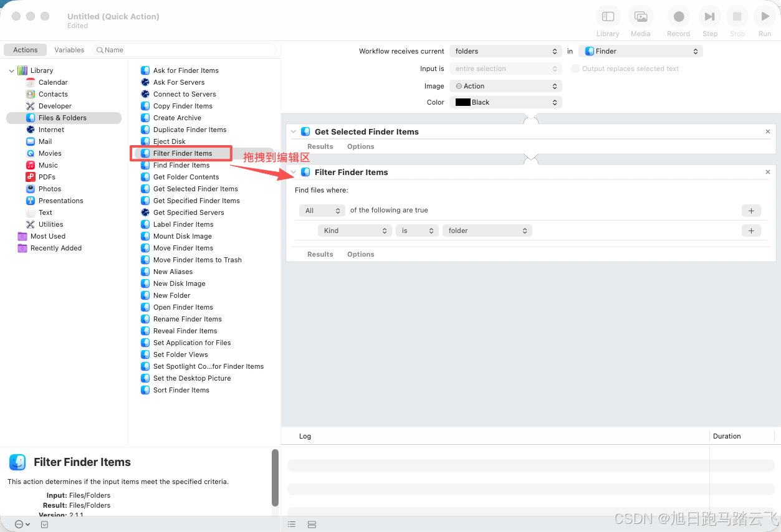Show the workflow variables view icon
Viewport: 781px width, 532px height.
point(312,525)
